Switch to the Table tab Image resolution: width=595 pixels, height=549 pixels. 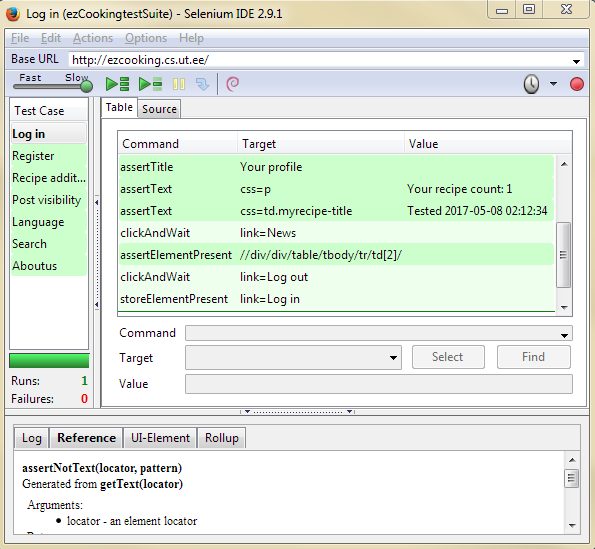pos(119,107)
